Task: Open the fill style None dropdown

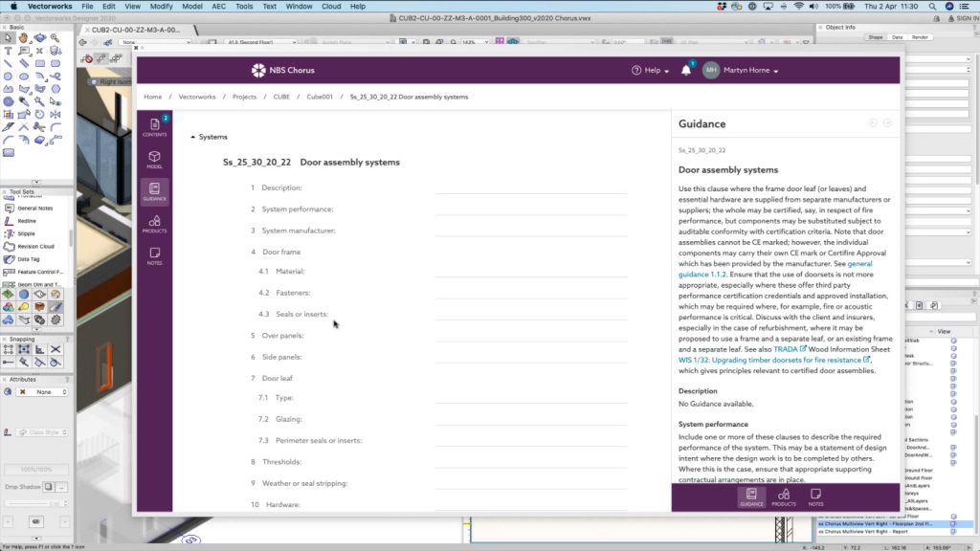Action: tap(42, 391)
